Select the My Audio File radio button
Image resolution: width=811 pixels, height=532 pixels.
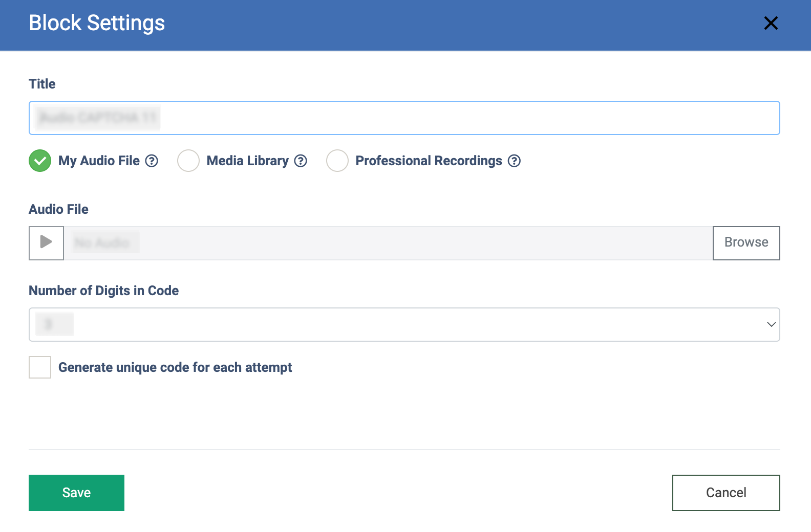pos(40,161)
